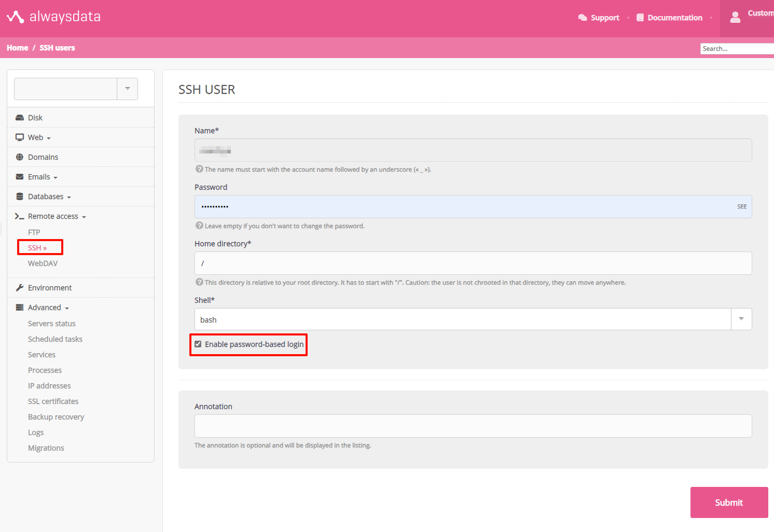Viewport: 774px width, 532px height.
Task: Open the Shell dropdown arrow
Action: (741, 319)
